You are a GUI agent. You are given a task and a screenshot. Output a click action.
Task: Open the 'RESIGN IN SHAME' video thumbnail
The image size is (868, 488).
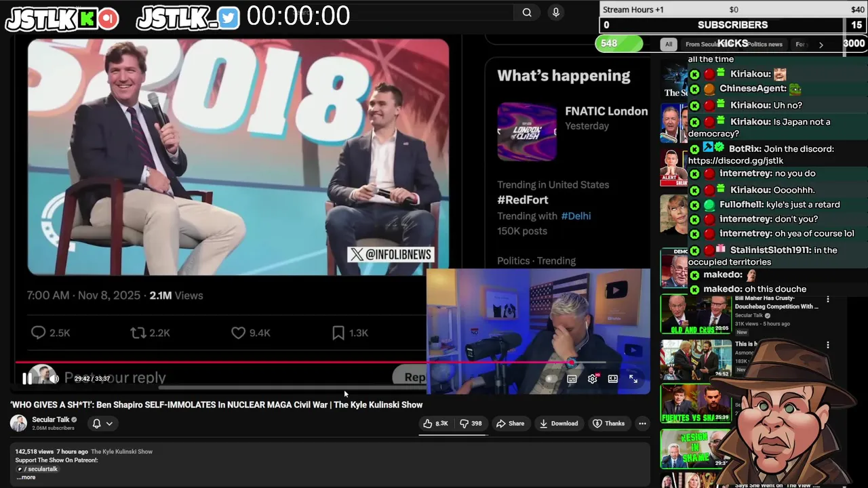point(695,448)
